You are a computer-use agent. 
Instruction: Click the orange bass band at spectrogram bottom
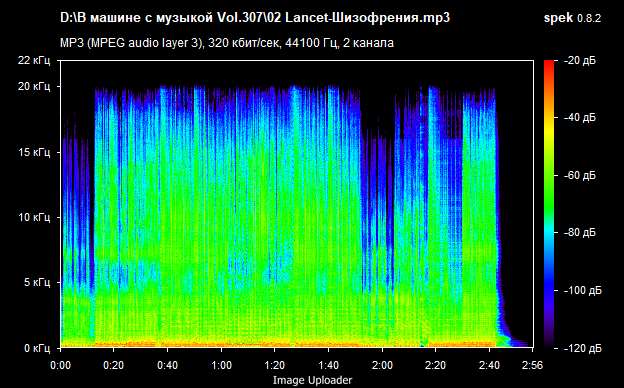(279, 344)
